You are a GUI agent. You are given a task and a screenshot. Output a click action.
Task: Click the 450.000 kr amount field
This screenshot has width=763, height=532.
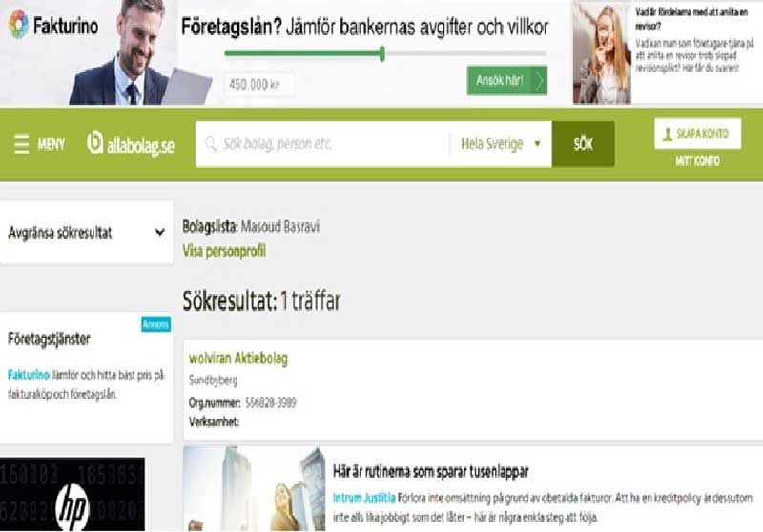[258, 84]
